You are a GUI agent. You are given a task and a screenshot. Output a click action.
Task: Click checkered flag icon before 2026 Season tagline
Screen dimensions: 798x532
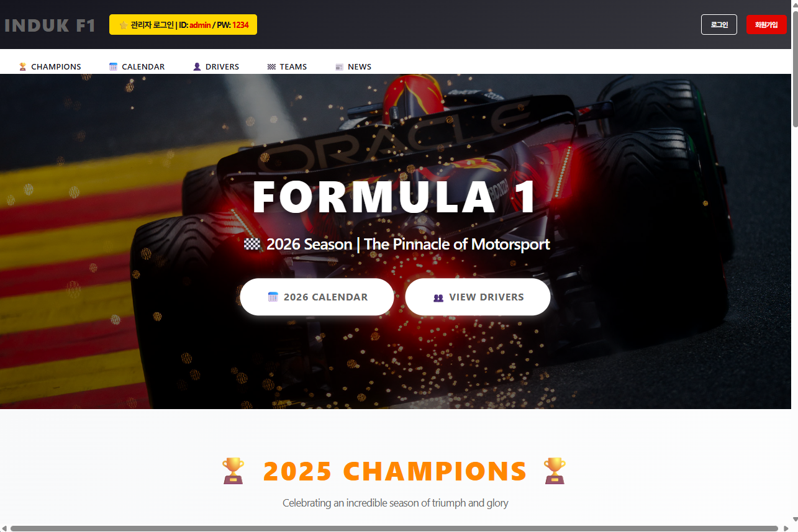pos(252,244)
